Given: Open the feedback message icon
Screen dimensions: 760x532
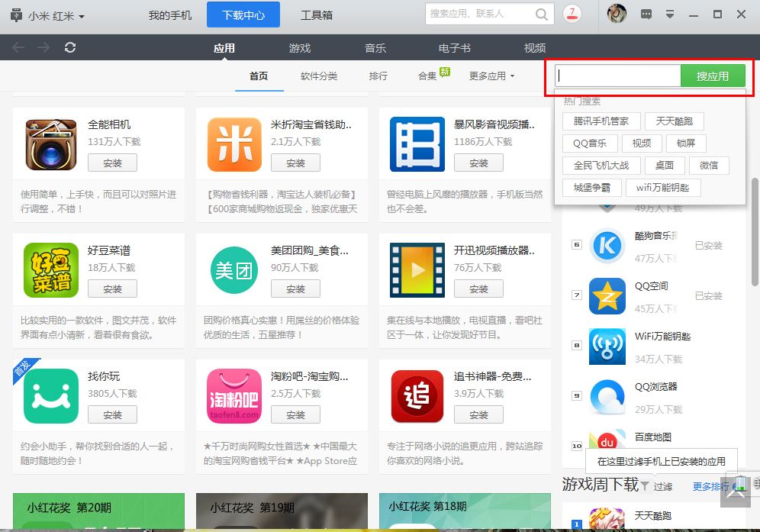Looking at the screenshot, I should (x=646, y=14).
